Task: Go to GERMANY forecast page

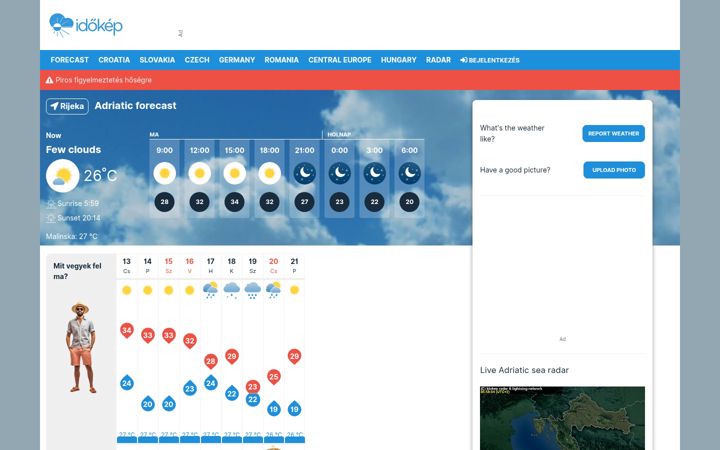Action: click(x=236, y=60)
